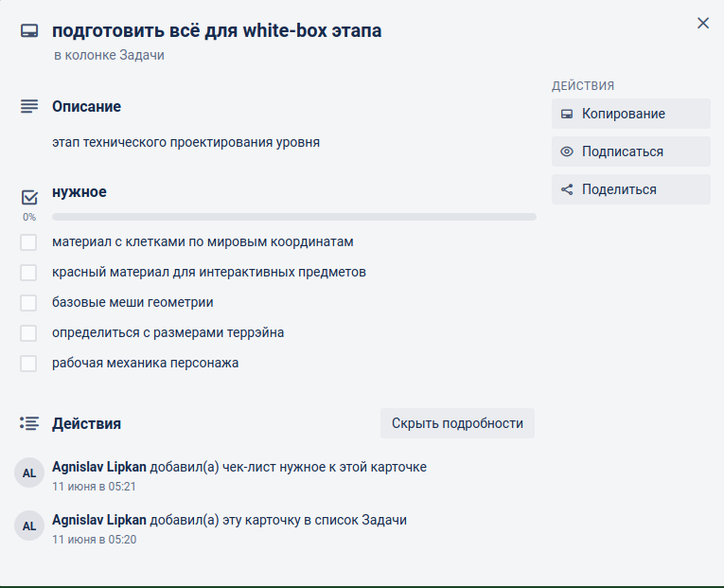724x588 pixels.
Task: Click the Описание lines icon
Action: (29, 106)
